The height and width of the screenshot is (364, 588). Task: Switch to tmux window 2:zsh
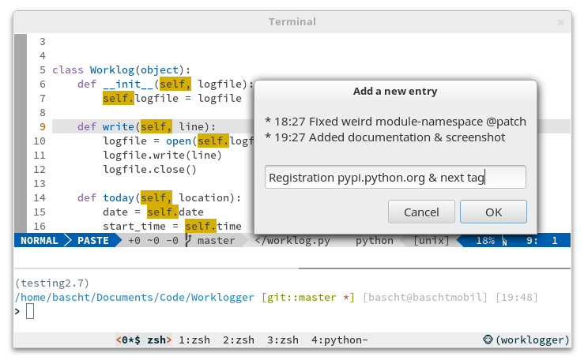[x=239, y=340]
